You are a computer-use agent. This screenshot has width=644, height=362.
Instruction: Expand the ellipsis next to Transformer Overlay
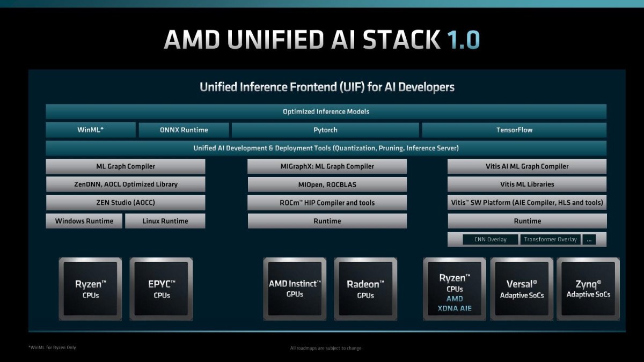(x=589, y=239)
